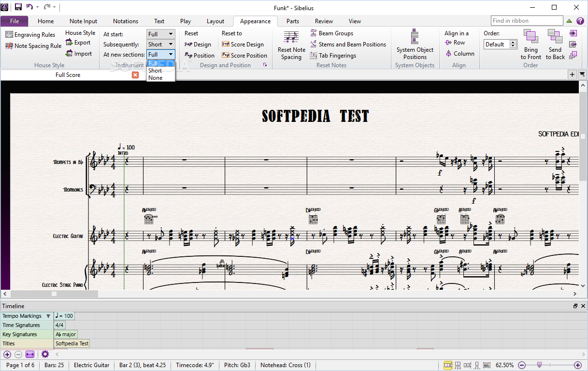Reset Stems and Beam Positions
This screenshot has width=588, height=371.
point(348,45)
